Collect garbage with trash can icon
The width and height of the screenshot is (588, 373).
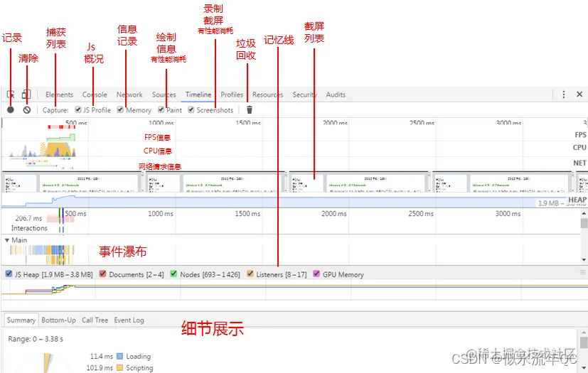(250, 110)
